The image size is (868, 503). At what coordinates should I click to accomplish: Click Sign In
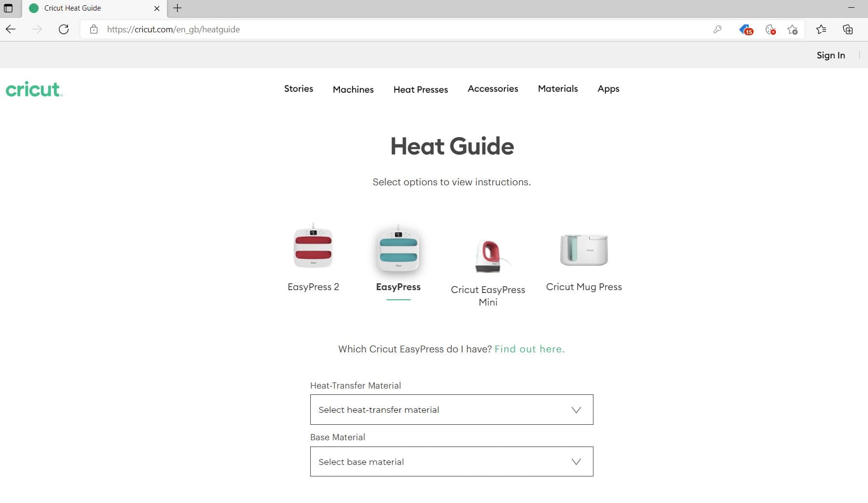point(830,55)
